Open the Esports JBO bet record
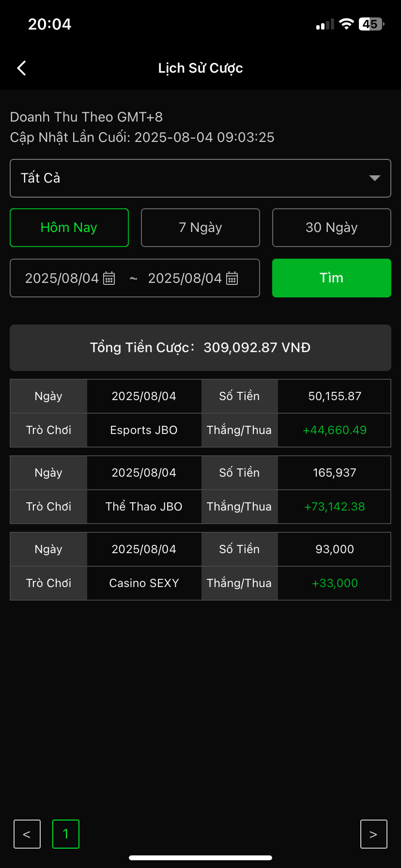Screen dimensions: 401x868 click(x=144, y=430)
